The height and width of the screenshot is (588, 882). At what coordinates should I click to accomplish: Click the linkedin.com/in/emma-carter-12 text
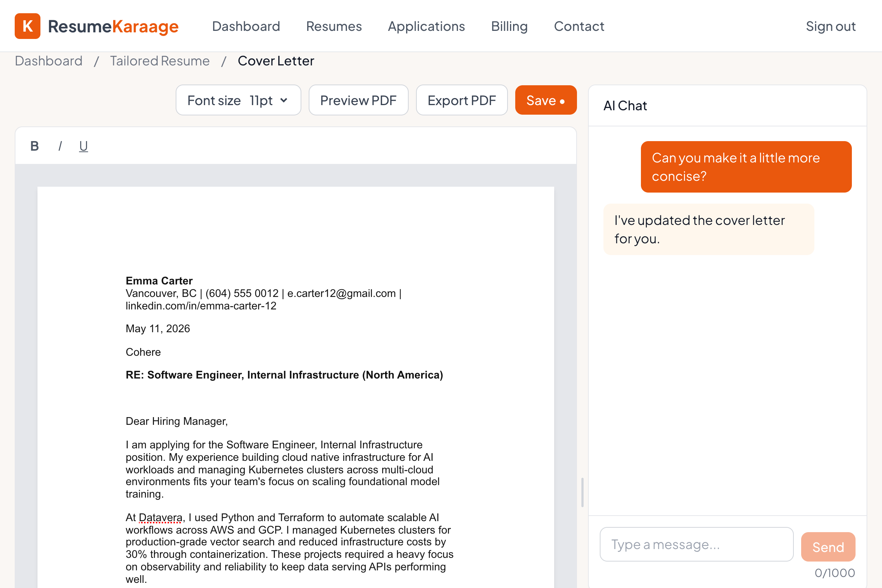point(201,306)
